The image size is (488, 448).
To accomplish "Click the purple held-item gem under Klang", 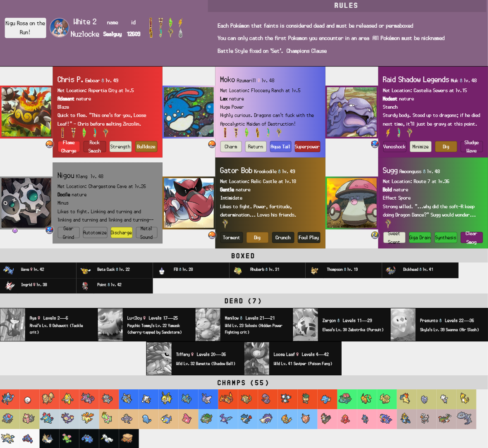I will point(14,231).
